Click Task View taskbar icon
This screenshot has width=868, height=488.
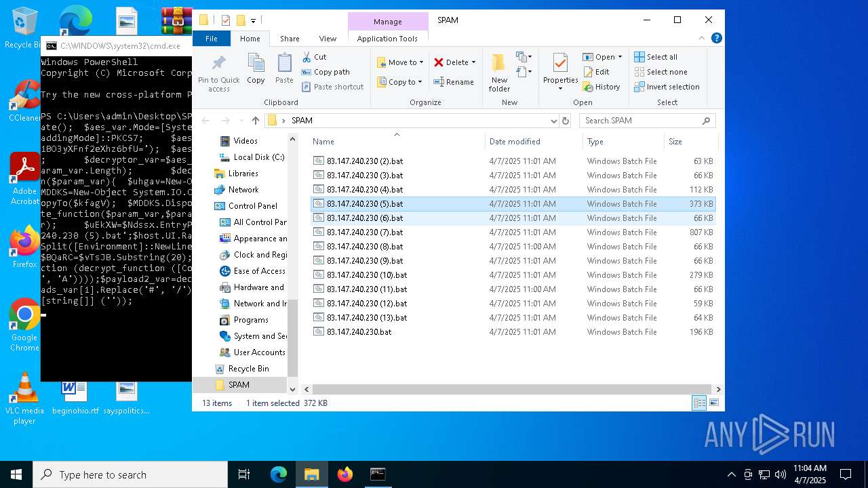click(x=244, y=474)
